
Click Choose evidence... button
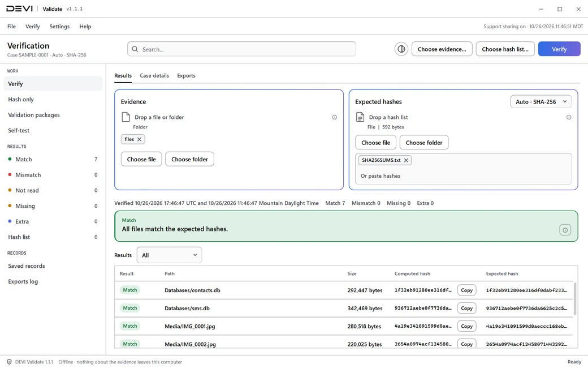pyautogui.click(x=442, y=49)
